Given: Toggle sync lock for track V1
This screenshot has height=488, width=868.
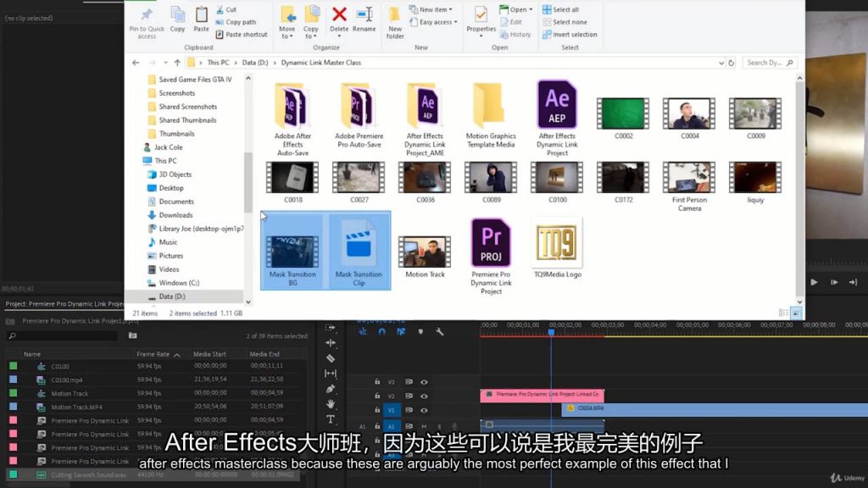Looking at the screenshot, I should point(409,411).
